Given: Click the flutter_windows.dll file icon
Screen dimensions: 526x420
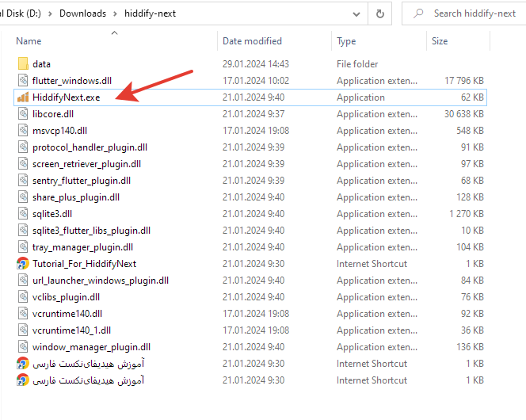Looking at the screenshot, I should [23, 81].
